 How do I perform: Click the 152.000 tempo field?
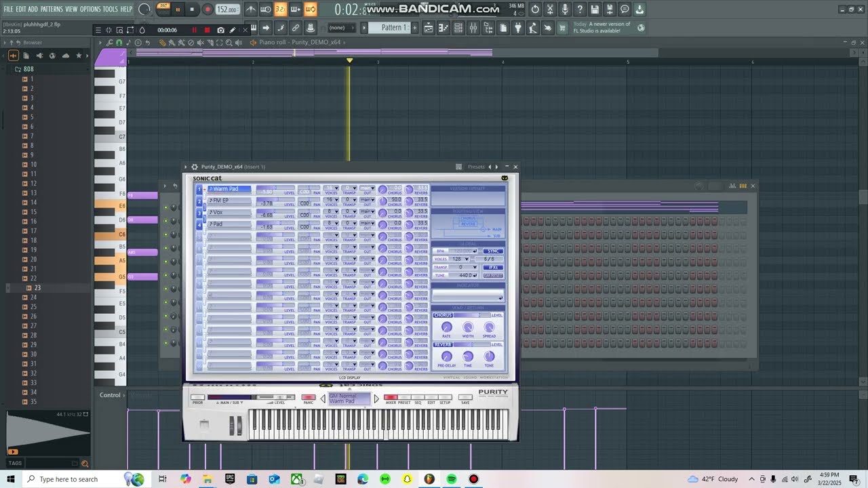coord(228,9)
